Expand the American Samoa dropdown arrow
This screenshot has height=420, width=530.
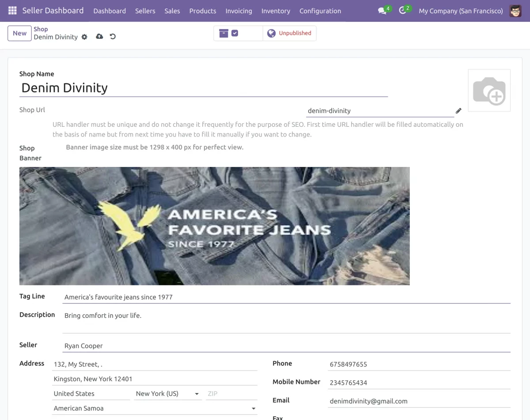(x=254, y=409)
